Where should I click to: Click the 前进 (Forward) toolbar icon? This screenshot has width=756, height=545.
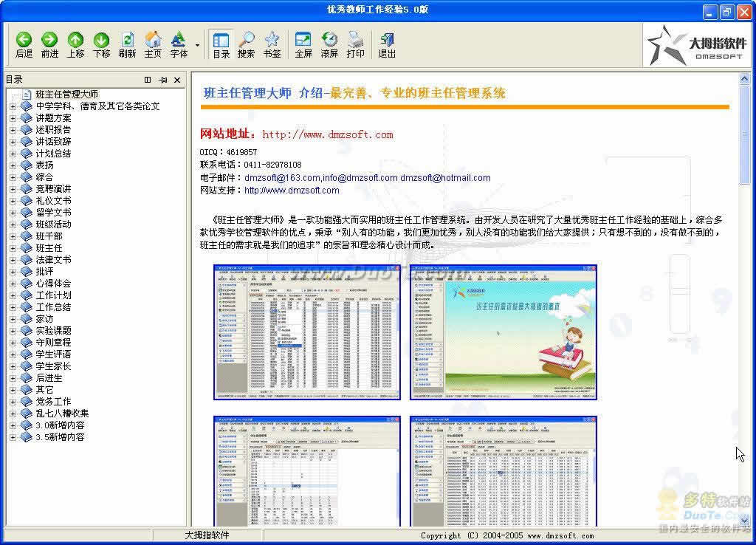coord(49,41)
